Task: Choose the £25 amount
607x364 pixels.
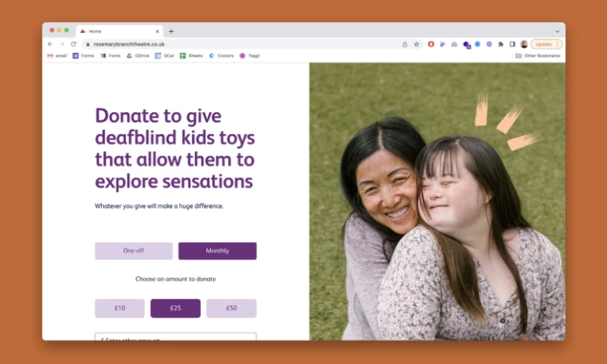Action: (x=175, y=309)
